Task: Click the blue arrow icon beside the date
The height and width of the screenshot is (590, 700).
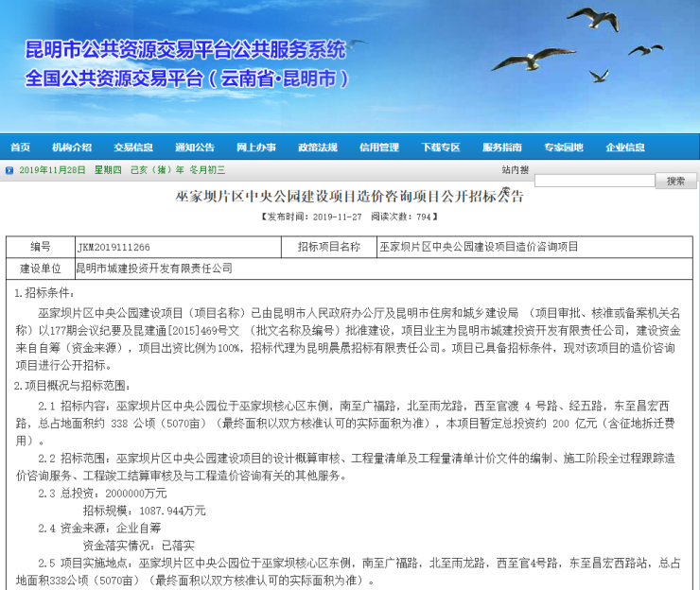Action: [9, 170]
